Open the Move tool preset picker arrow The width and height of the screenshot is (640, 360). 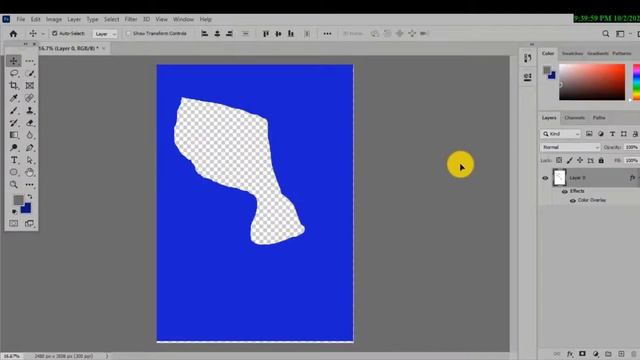tap(43, 34)
